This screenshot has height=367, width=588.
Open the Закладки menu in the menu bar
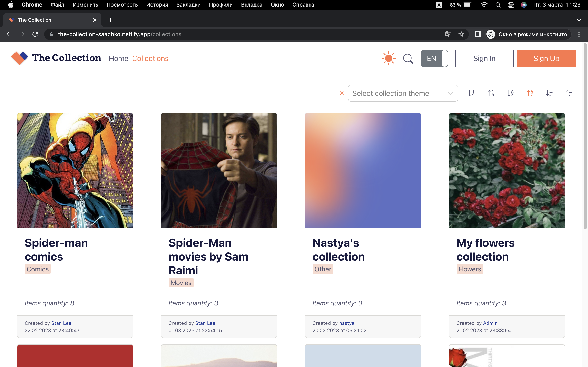188,5
